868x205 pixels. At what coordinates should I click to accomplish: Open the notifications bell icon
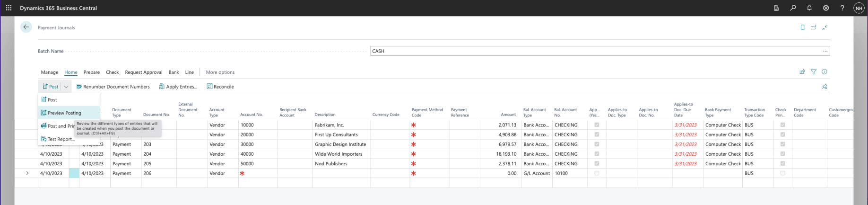[x=809, y=8]
